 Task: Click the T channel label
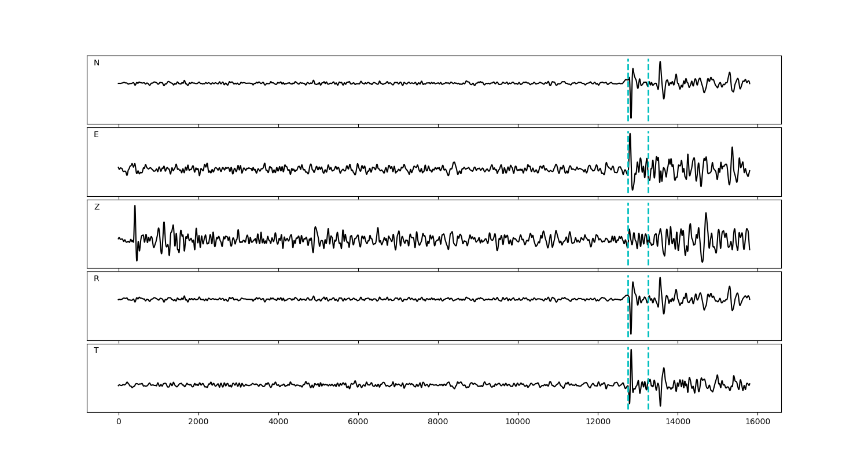(96, 351)
